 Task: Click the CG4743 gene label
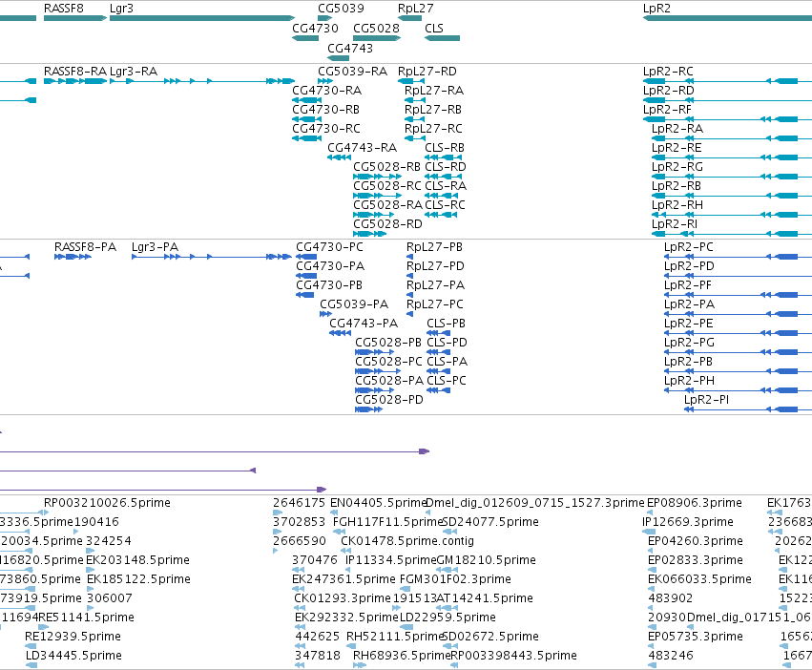[350, 48]
